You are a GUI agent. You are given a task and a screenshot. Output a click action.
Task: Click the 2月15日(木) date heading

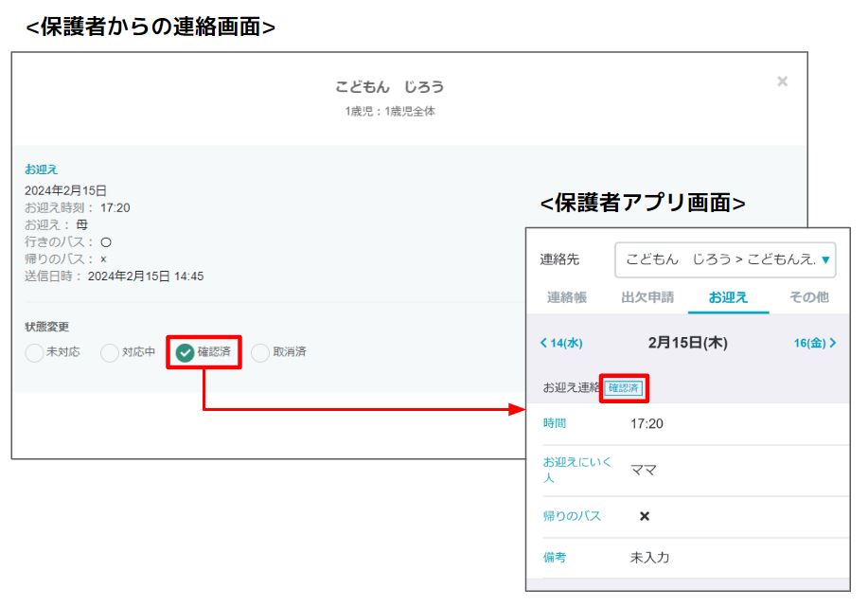click(x=687, y=343)
